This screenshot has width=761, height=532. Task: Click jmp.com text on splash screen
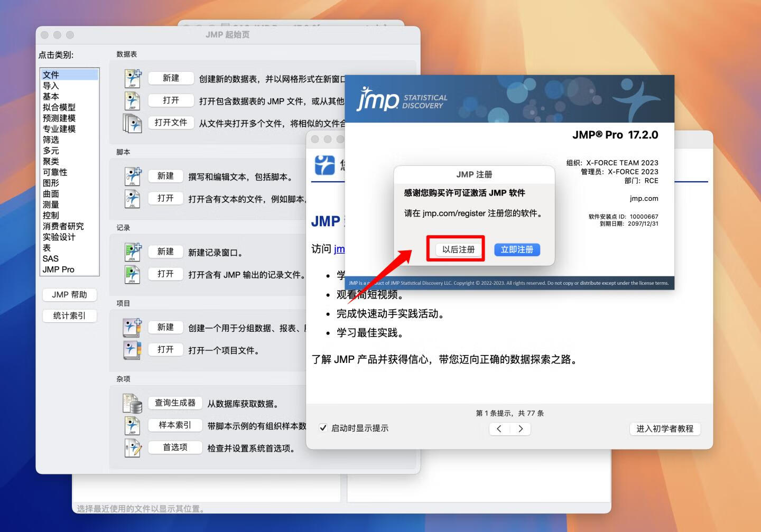tap(644, 199)
